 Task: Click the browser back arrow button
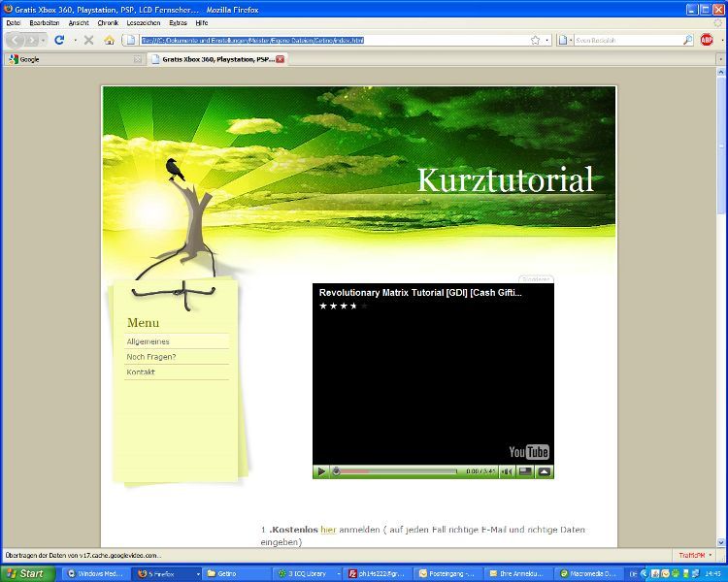click(17, 40)
